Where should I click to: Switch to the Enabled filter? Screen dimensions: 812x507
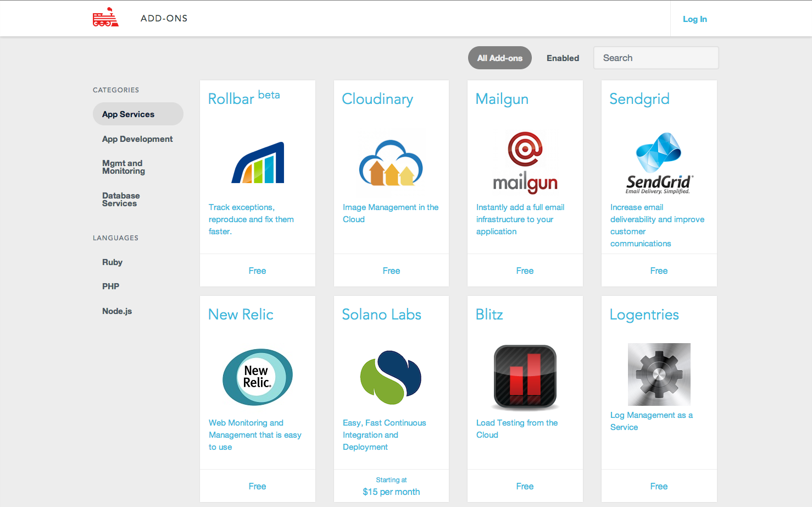[563, 58]
